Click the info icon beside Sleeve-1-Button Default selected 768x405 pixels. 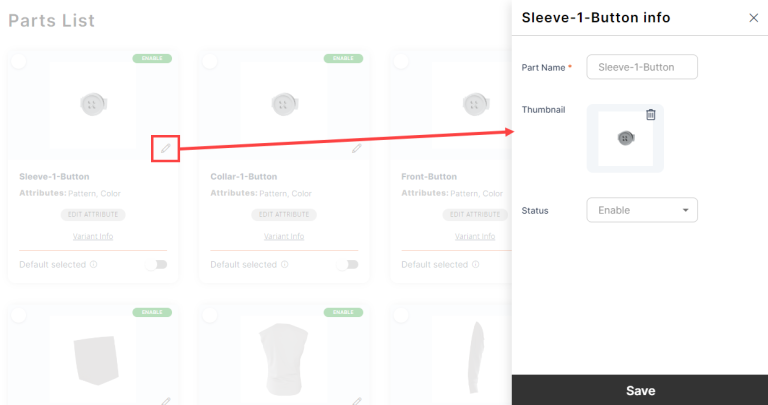coord(94,265)
